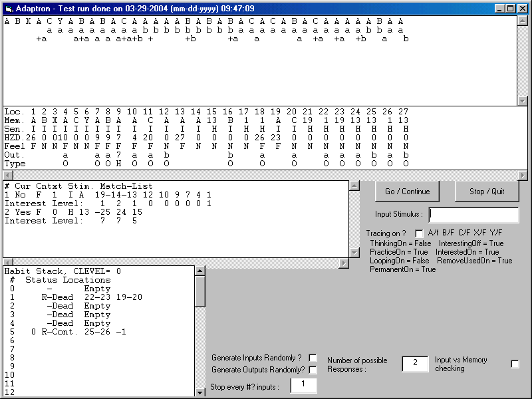532x399 pixels.
Task: Click the Match-List column header
Action: 126,186
